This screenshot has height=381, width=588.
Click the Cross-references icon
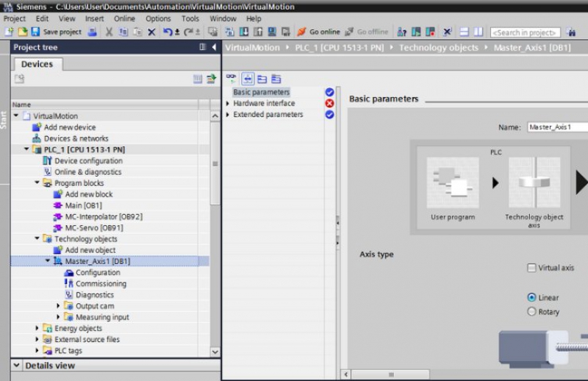[x=447, y=32]
